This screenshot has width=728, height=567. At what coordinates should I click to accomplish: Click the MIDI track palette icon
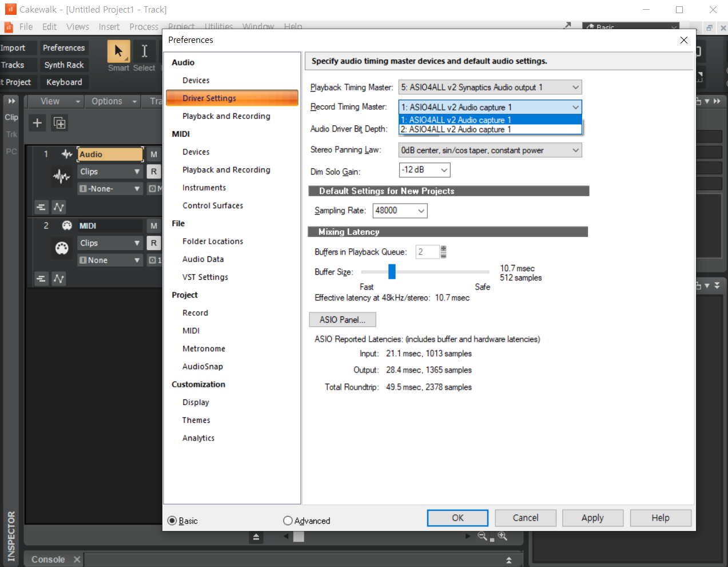coord(62,248)
